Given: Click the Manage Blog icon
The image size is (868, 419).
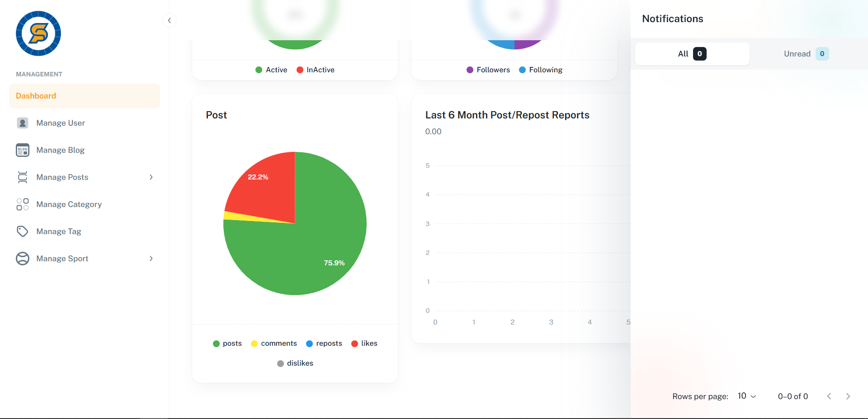Looking at the screenshot, I should 23,150.
